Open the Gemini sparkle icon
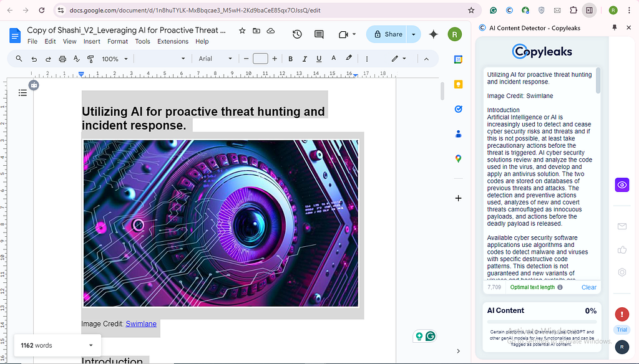The width and height of the screenshot is (639, 364). pyautogui.click(x=434, y=35)
